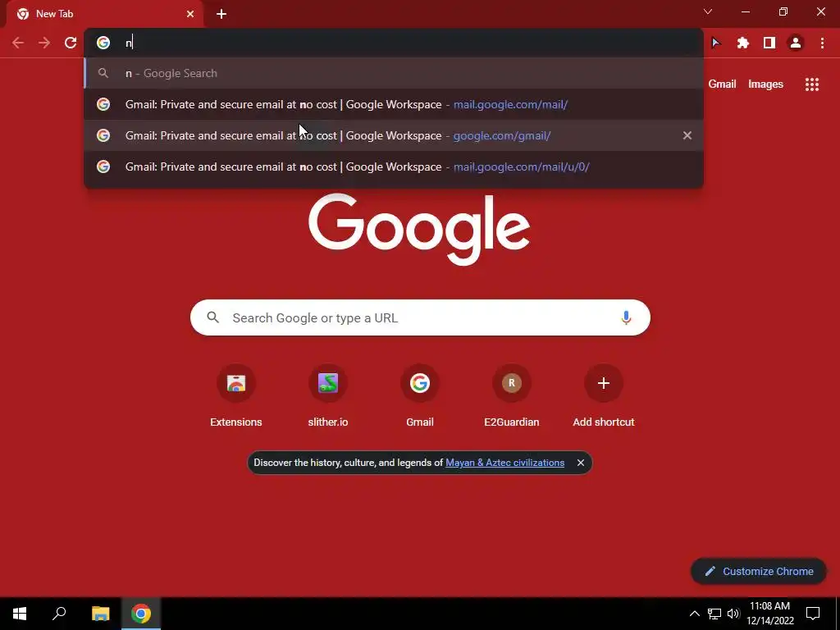Open the Gmail link at top right
The image size is (840, 630).
[722, 84]
